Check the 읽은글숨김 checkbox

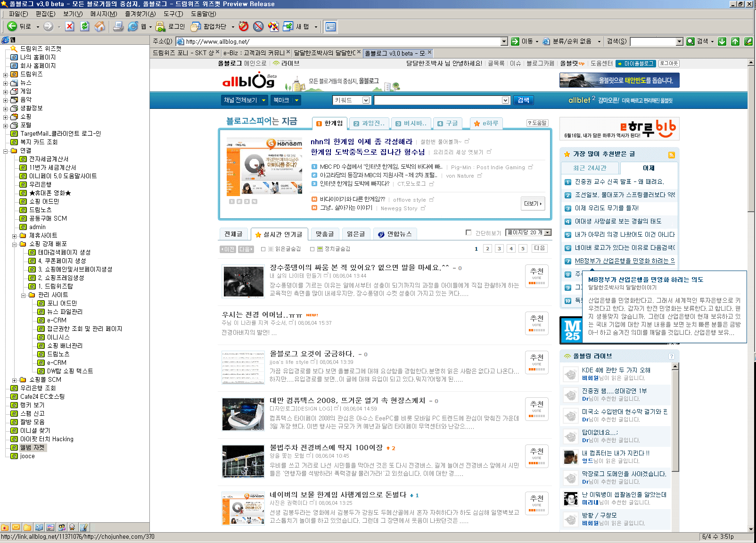coord(263,249)
